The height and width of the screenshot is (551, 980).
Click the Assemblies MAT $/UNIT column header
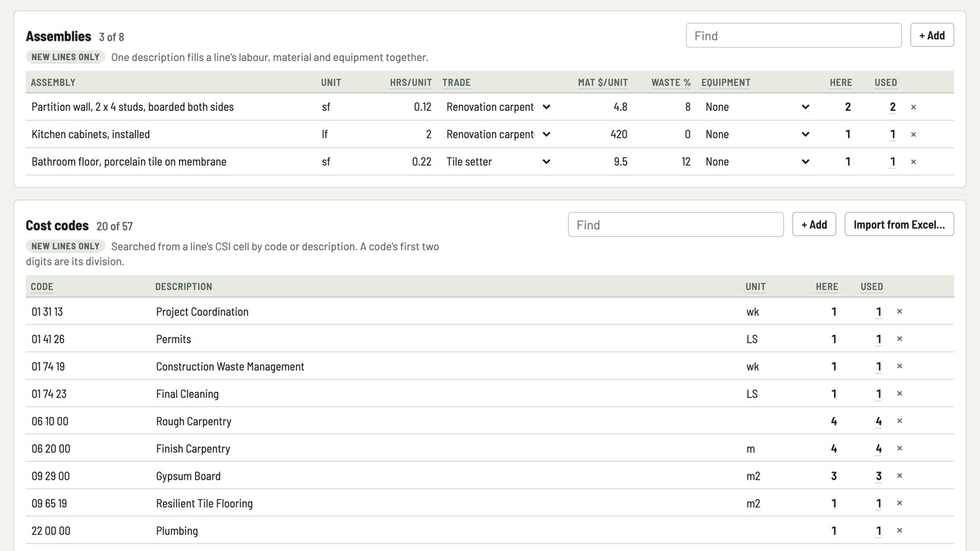point(603,82)
